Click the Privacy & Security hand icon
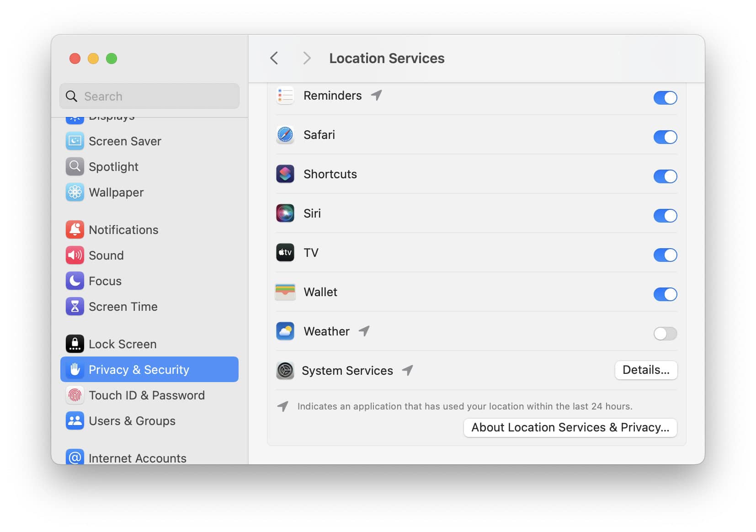Viewport: 756px width, 532px height. 75,369
